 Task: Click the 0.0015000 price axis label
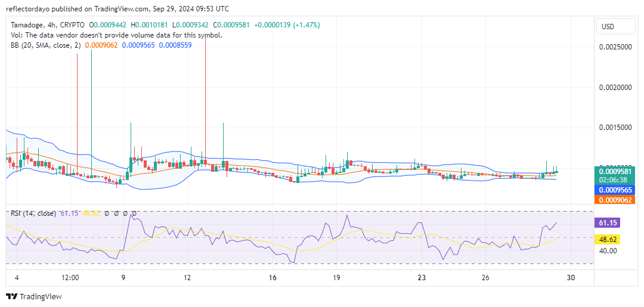coord(615,128)
